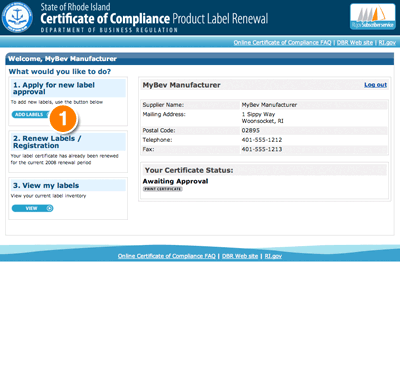
Task: Click the Your Certificate Status header
Action: [189, 170]
